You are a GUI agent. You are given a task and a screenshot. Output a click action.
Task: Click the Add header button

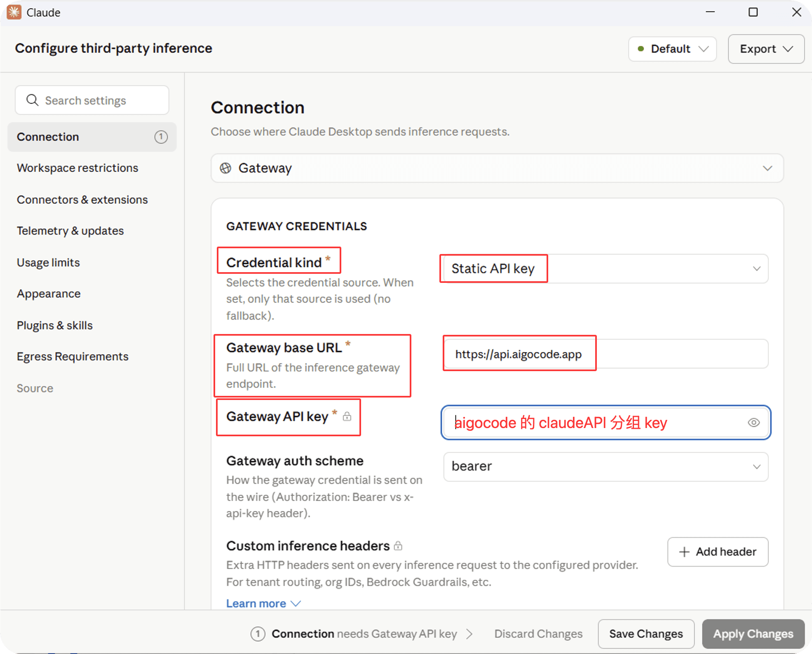pyautogui.click(x=718, y=552)
